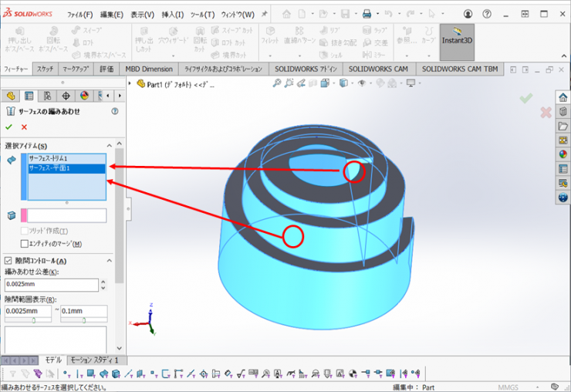Expand the Part1 feature tree flyout
Image resolution: width=571 pixels, height=392 pixels.
[x=130, y=84]
